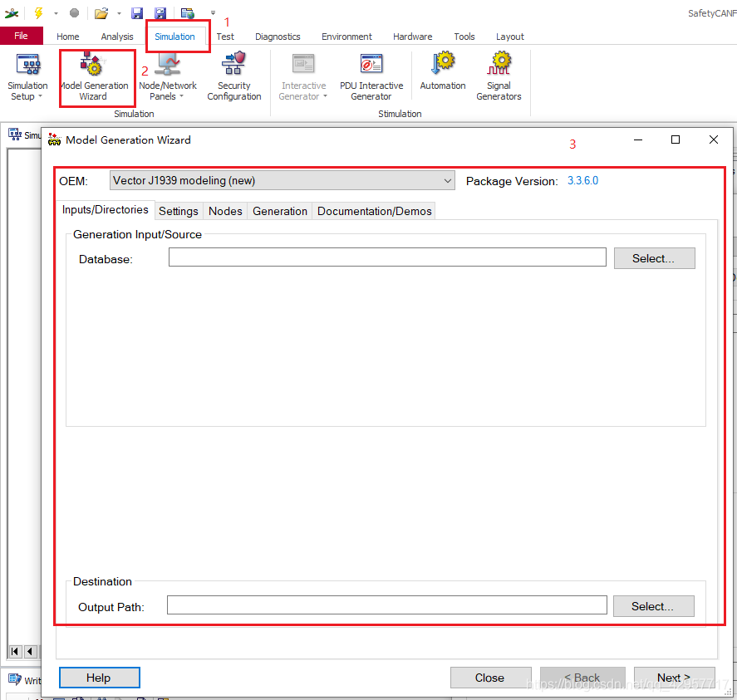Open Automation tool

442,72
